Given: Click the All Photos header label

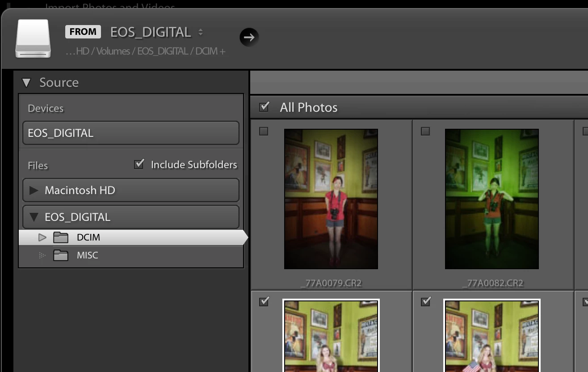Looking at the screenshot, I should [x=309, y=107].
